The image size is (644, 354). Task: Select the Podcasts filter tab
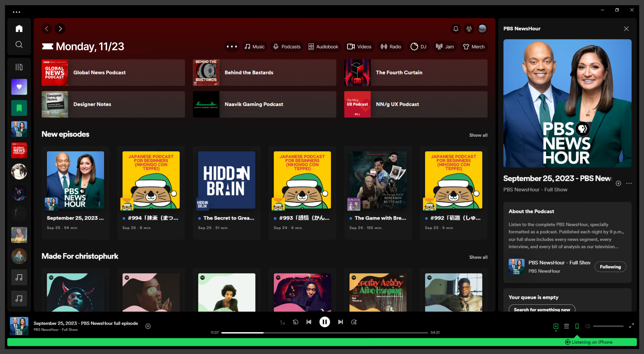pyautogui.click(x=287, y=47)
